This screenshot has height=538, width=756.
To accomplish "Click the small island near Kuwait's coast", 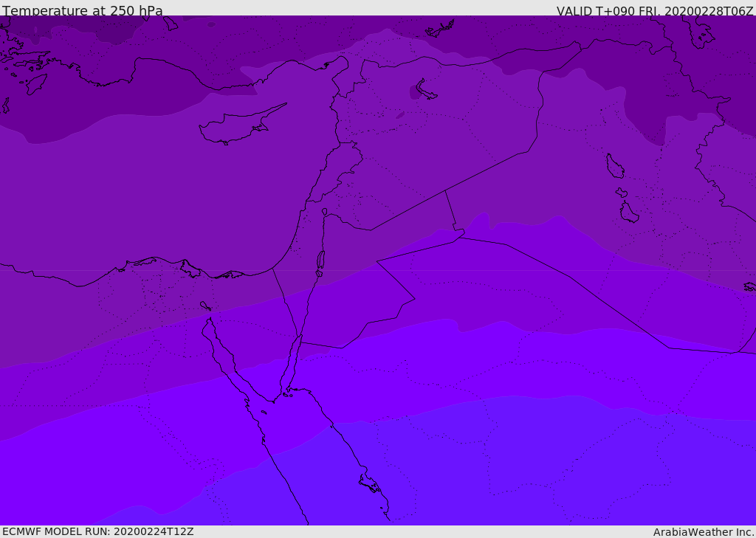I will click(x=749, y=286).
